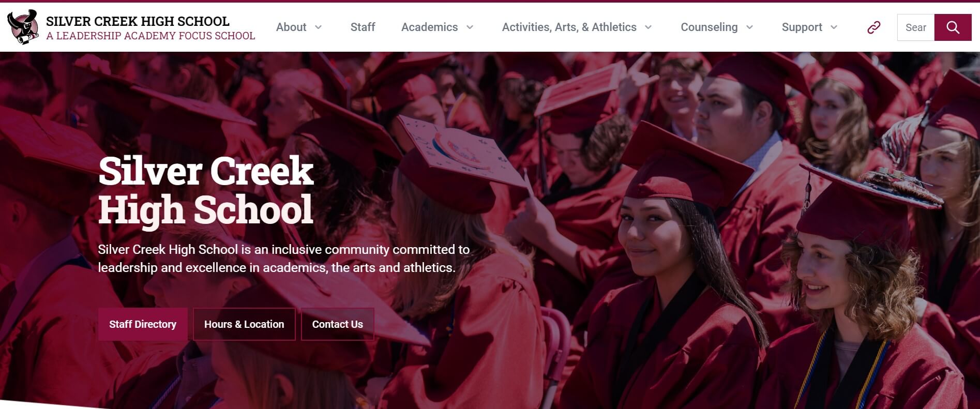Expand the Academics dropdown arrow

(x=470, y=27)
